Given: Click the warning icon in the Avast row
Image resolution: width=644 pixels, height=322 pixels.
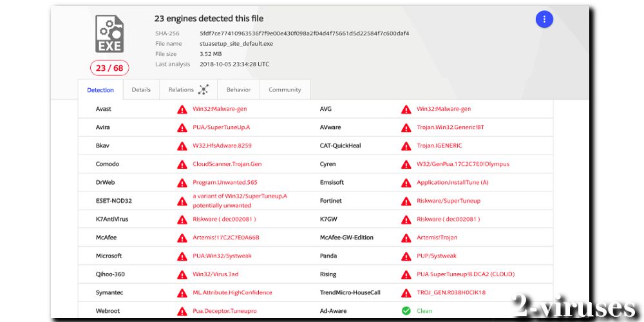Looking at the screenshot, I should tap(182, 109).
